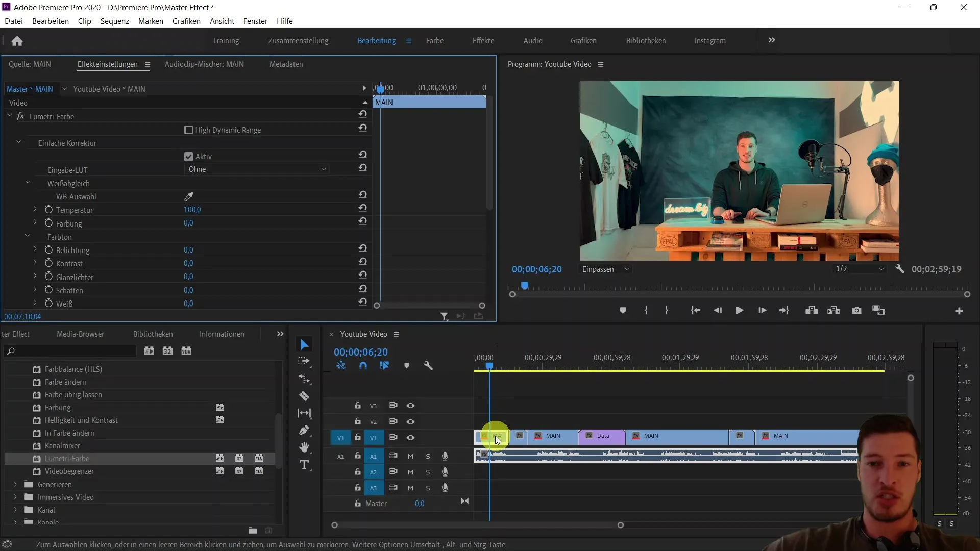Viewport: 980px width, 551px height.
Task: Pick white balance with WB-Auswahl eyedropper
Action: 189,196
